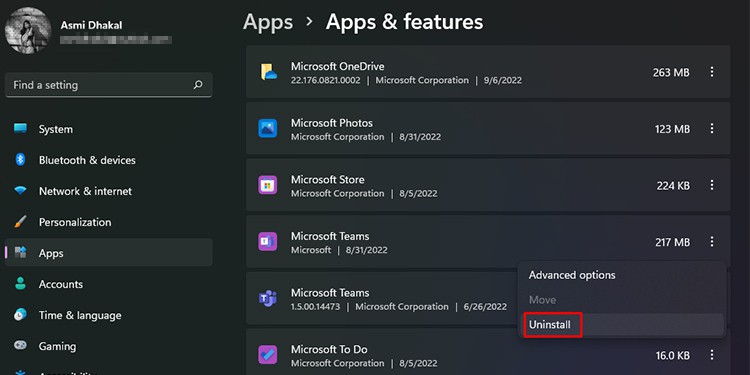The height and width of the screenshot is (375, 750).
Task: Click the Bluetooth icon in sidebar
Action: pyautogui.click(x=20, y=160)
